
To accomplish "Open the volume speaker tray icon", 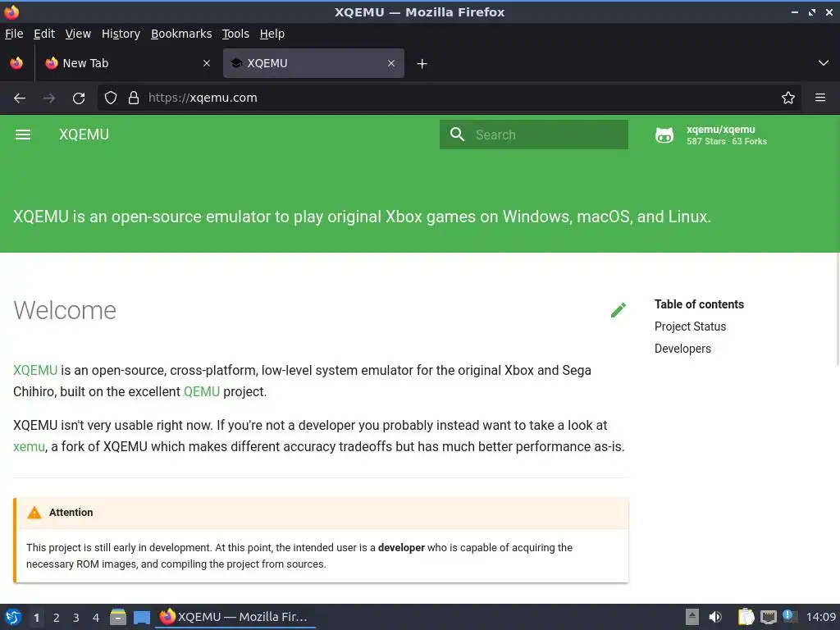I will coord(715,617).
